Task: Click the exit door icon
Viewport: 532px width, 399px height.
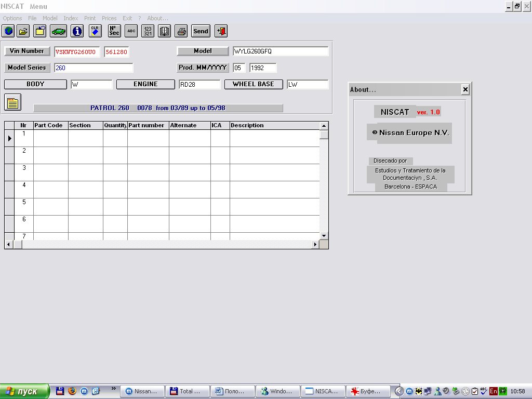Action: click(221, 31)
